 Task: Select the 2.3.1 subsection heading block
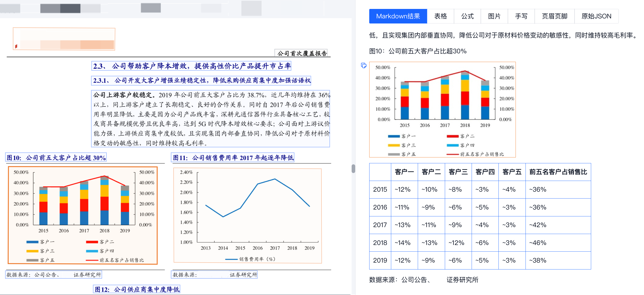[x=201, y=81]
